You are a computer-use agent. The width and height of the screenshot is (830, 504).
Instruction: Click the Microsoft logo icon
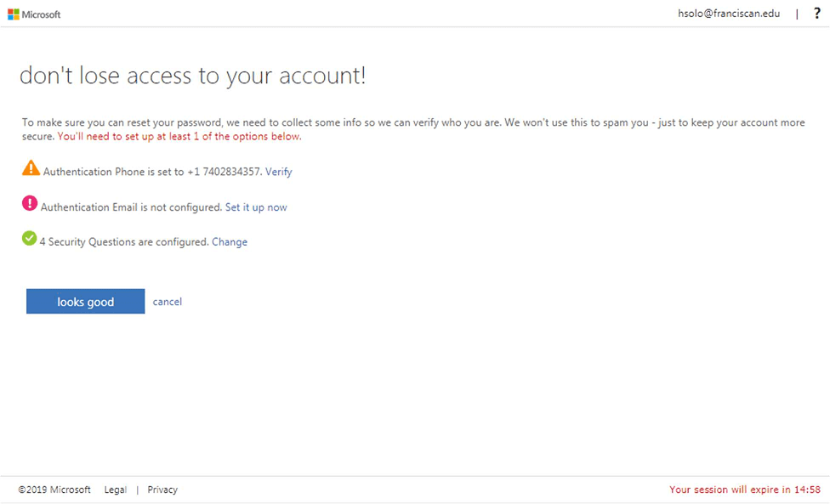pyautogui.click(x=14, y=14)
